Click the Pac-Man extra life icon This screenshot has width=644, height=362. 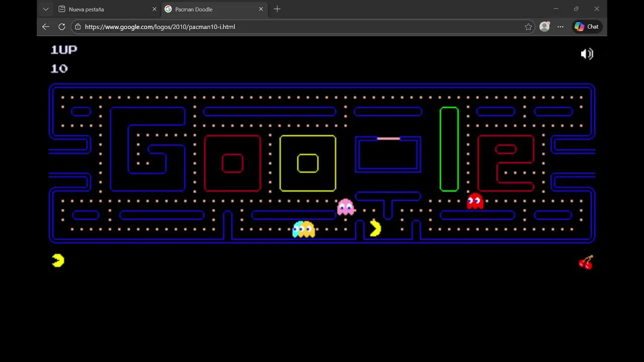point(58,260)
